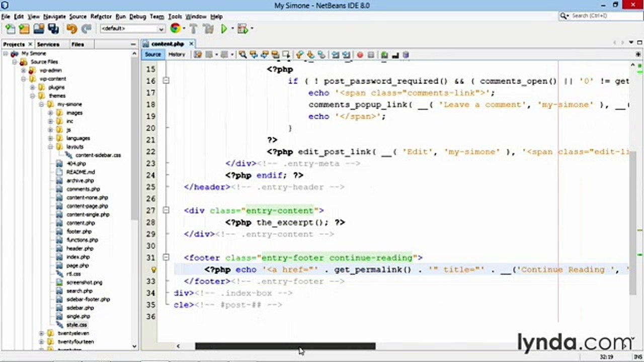The width and height of the screenshot is (644, 362).
Task: Open the Navigate menu
Action: tap(54, 17)
